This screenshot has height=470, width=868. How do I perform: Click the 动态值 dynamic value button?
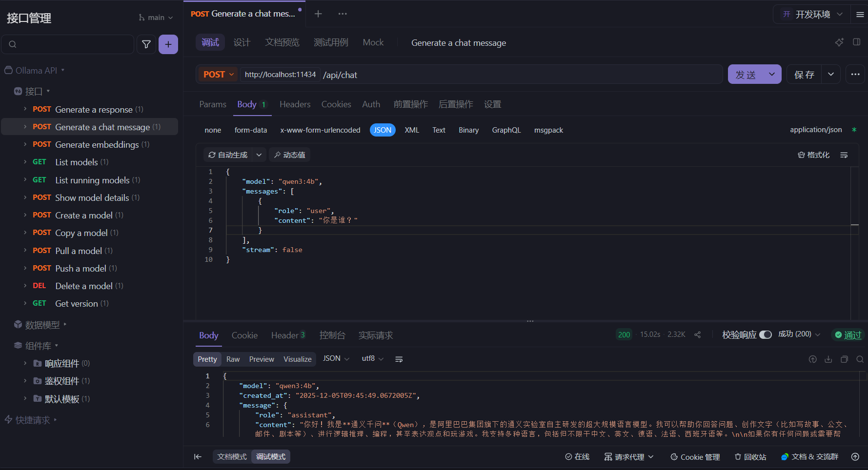click(x=290, y=155)
